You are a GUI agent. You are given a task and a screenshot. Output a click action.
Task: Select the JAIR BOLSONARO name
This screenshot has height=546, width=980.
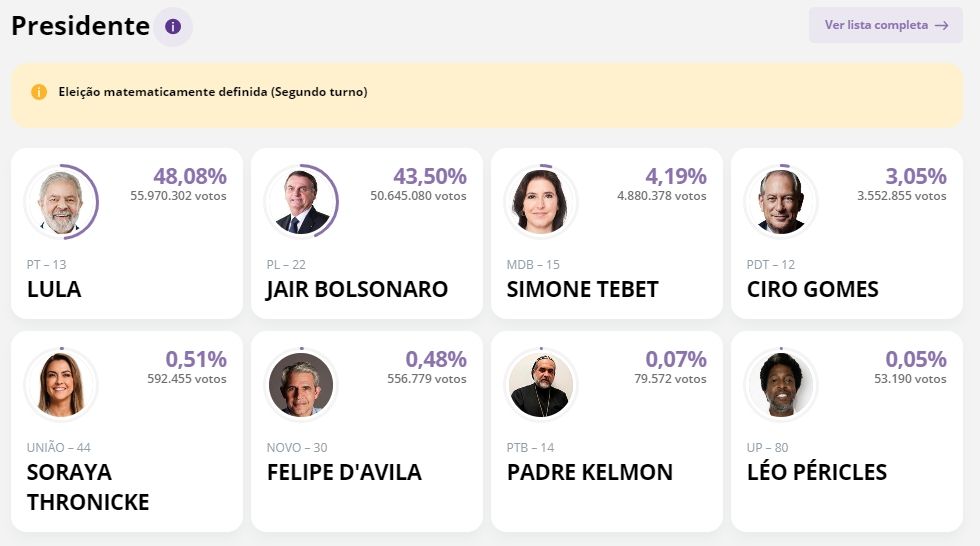pos(357,290)
